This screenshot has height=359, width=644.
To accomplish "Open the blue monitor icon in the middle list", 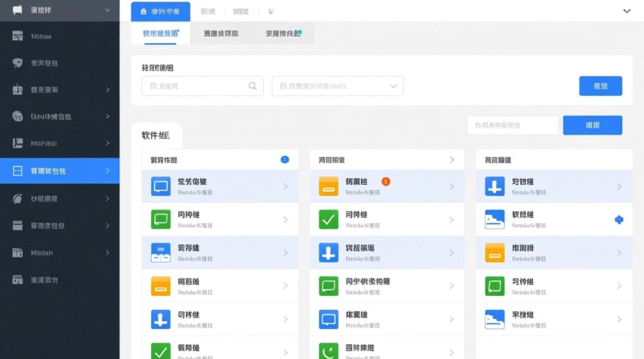I will 329,319.
